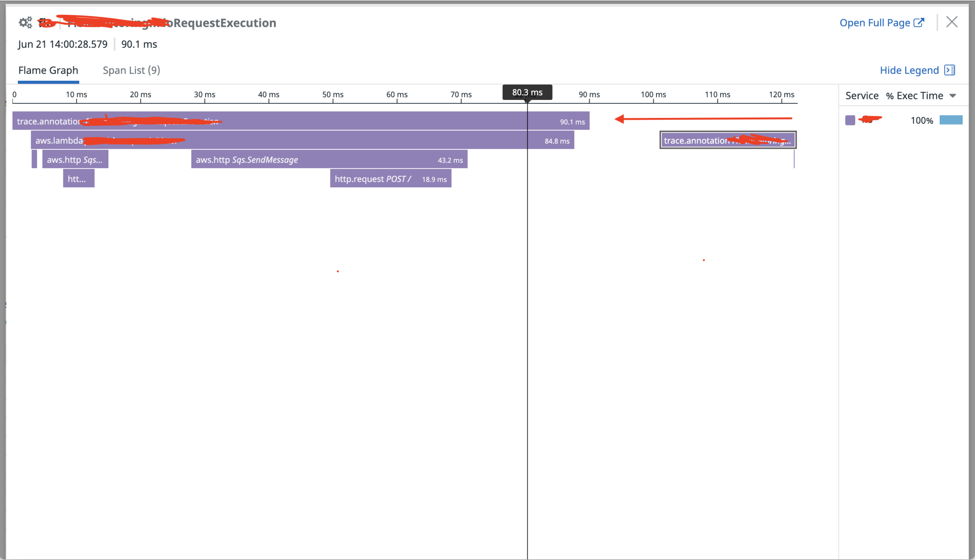Screen dimensions: 975x560
Task: Click the 80.3 ms marker on the timeline
Action: 527,92
